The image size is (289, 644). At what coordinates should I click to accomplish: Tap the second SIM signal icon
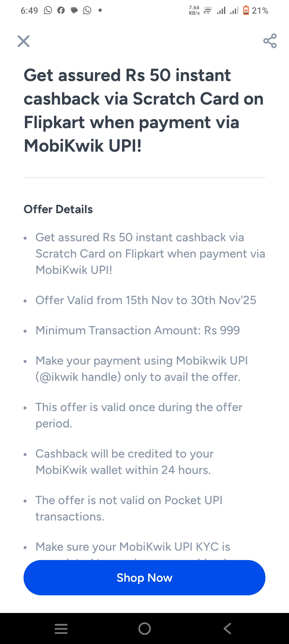[235, 10]
